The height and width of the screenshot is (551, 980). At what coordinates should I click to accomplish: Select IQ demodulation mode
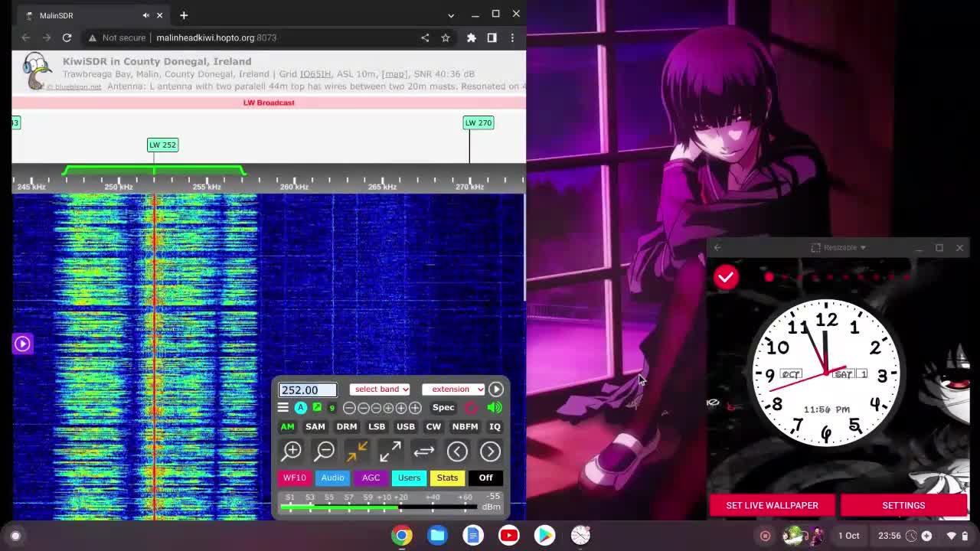click(495, 427)
